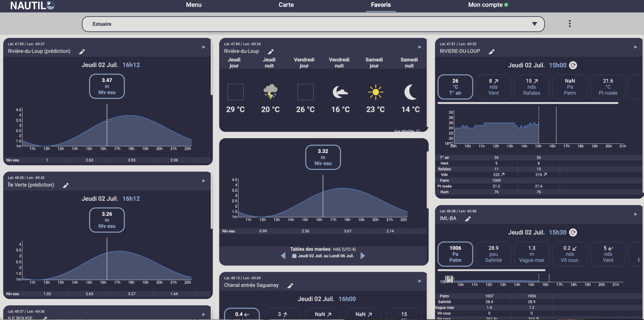Viewport: 644px width, 320px height.
Task: Refresh RIVIERE-DU-LOUP 15h00 data
Action: click(573, 65)
